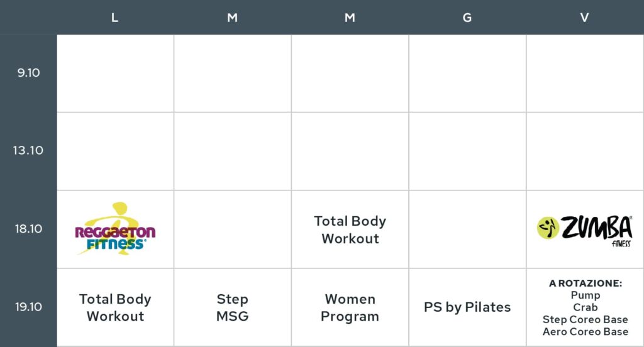Select the Step MSG class cell

(x=233, y=307)
